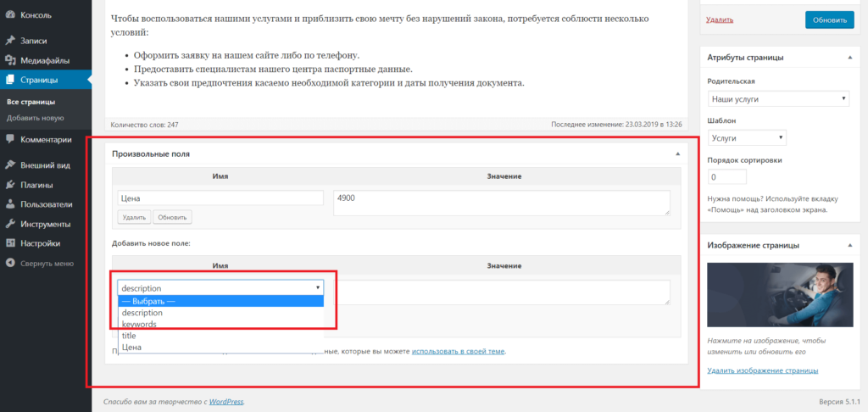Collapse the Произвольные поля panel
The width and height of the screenshot is (868, 412).
click(x=677, y=154)
